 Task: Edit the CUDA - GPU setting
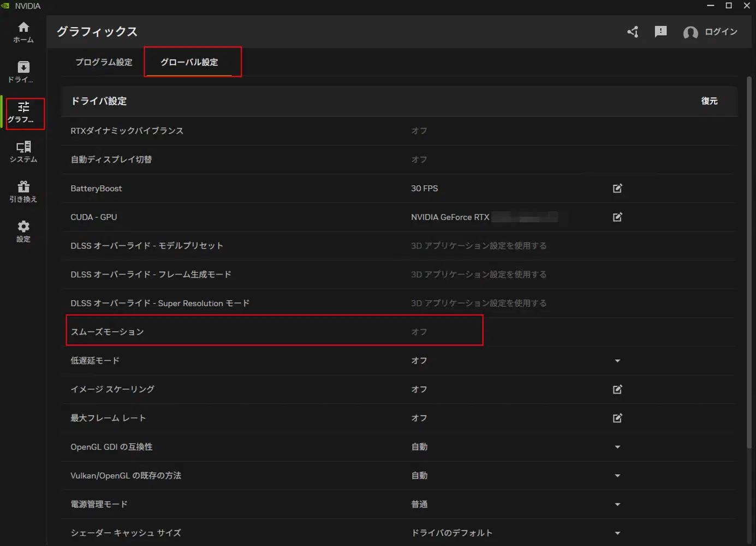coord(617,217)
